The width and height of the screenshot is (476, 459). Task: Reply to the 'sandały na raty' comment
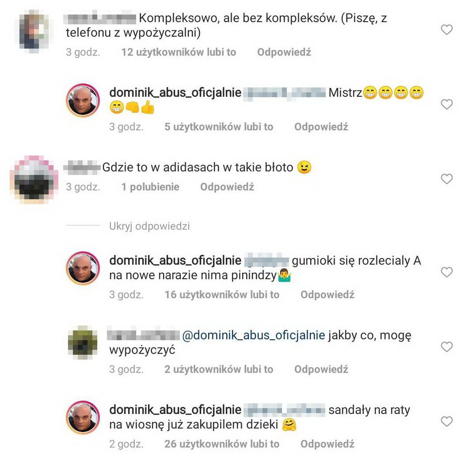click(327, 444)
